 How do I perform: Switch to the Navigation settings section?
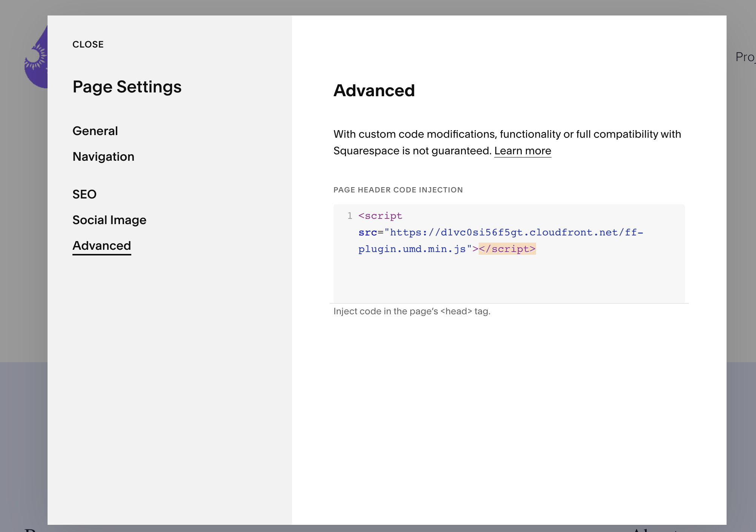coord(103,157)
